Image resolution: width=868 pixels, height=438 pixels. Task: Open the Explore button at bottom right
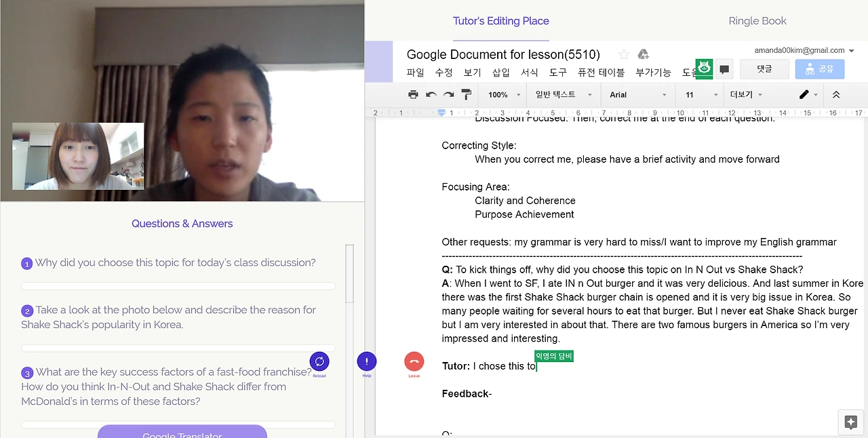point(851,422)
